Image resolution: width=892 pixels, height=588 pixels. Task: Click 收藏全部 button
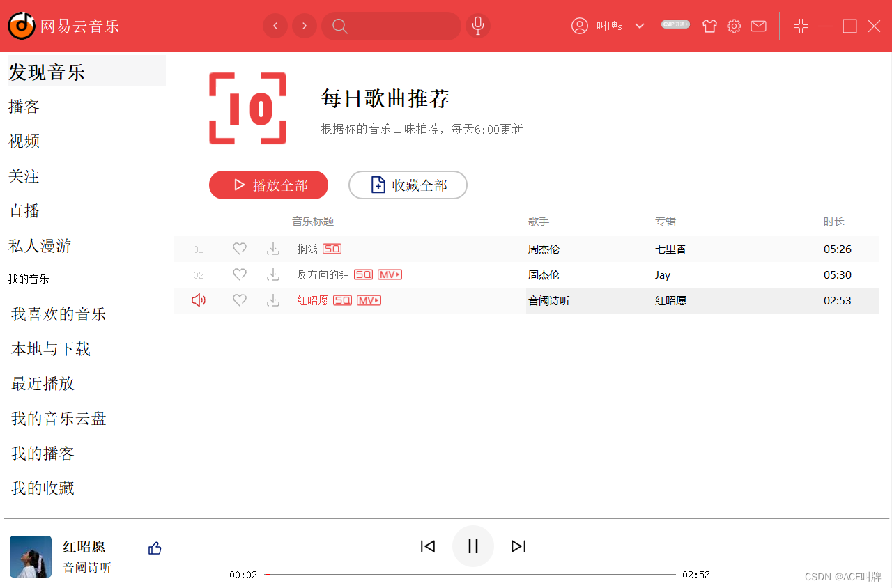(408, 185)
